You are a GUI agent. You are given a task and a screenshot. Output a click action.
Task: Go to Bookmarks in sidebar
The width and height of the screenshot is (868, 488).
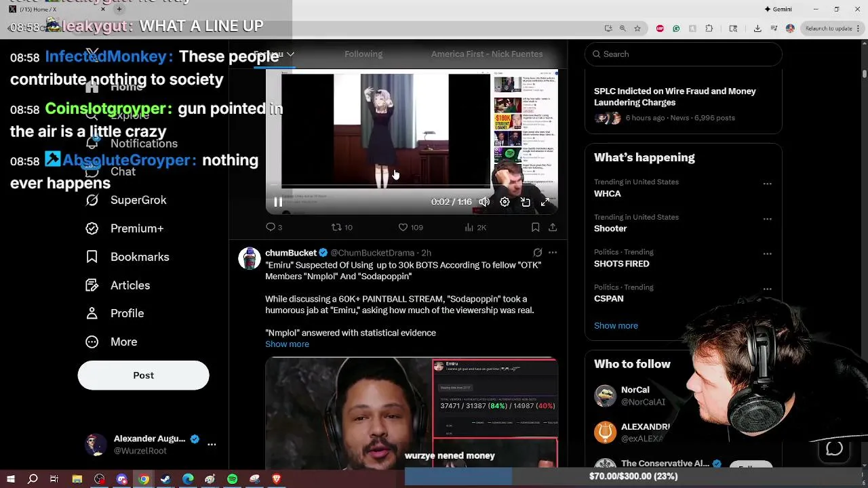127,257
